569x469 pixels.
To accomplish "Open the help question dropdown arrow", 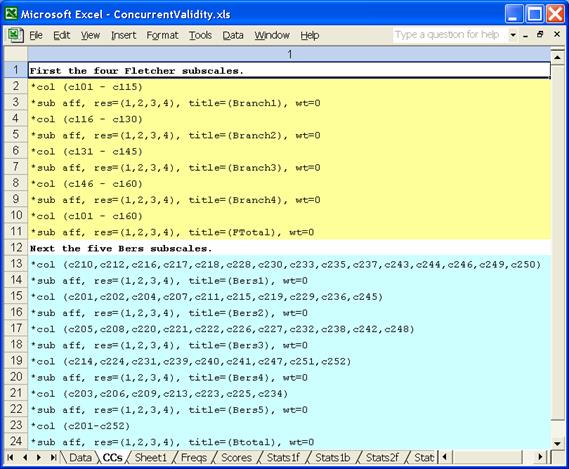I will [x=513, y=35].
